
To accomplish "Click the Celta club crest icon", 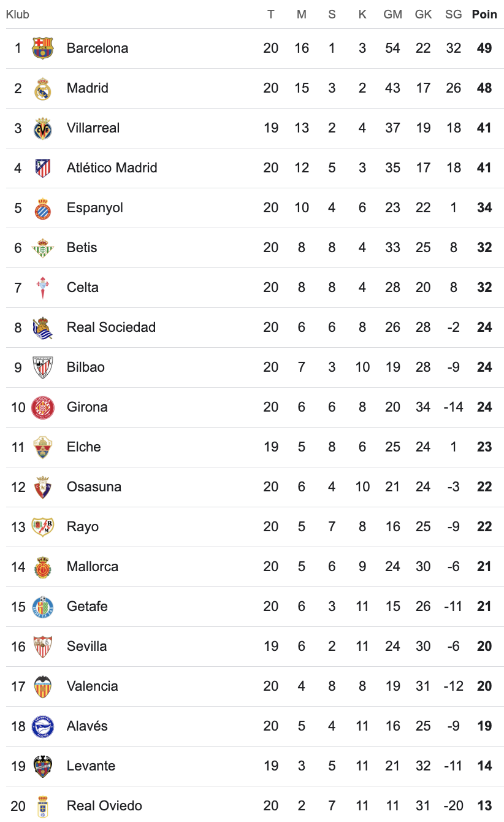I will tap(42, 288).
